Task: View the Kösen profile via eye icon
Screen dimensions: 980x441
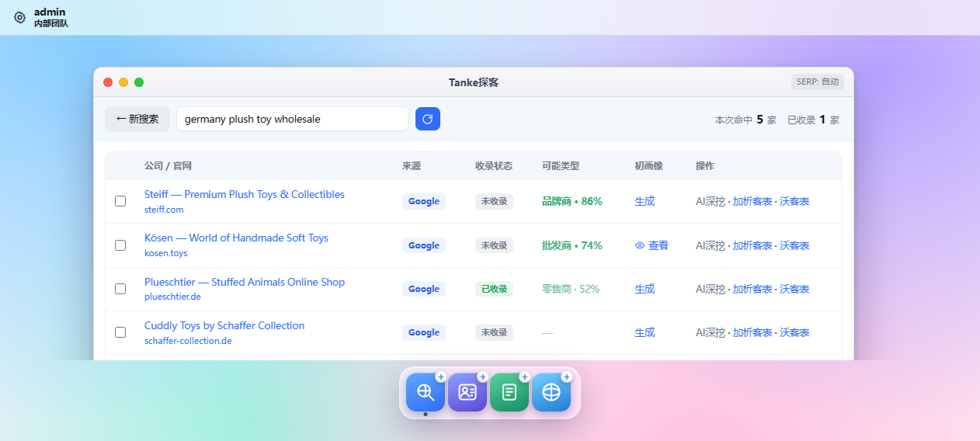Action: 652,245
